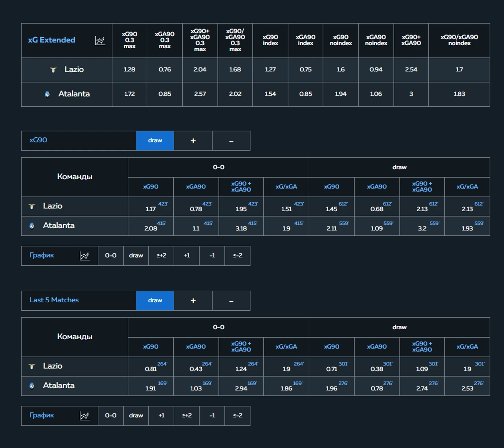Click Atalanta team name in xG Extended table
Viewport: 504px width, 448px height.
click(x=74, y=94)
